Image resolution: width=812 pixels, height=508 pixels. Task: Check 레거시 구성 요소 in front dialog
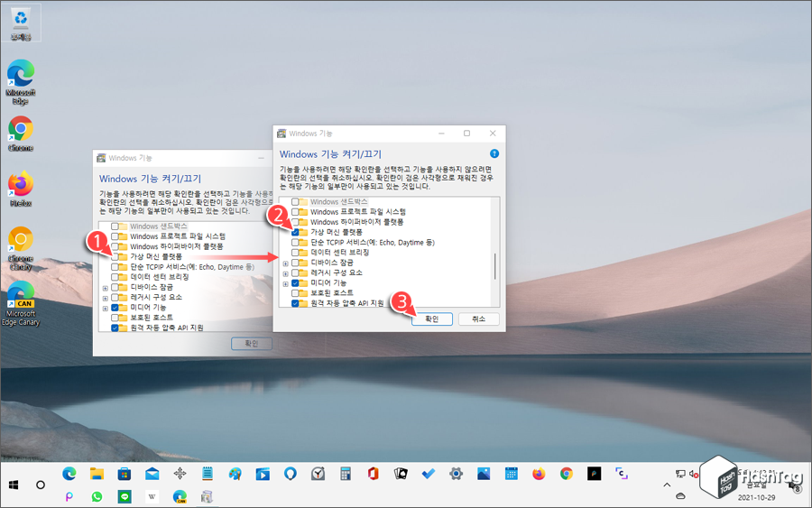click(x=295, y=272)
